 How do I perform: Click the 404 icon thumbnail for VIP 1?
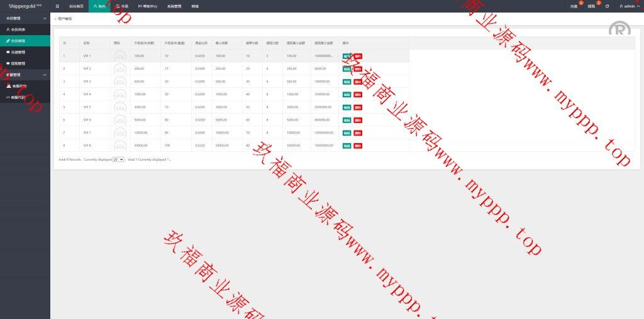coord(119,56)
